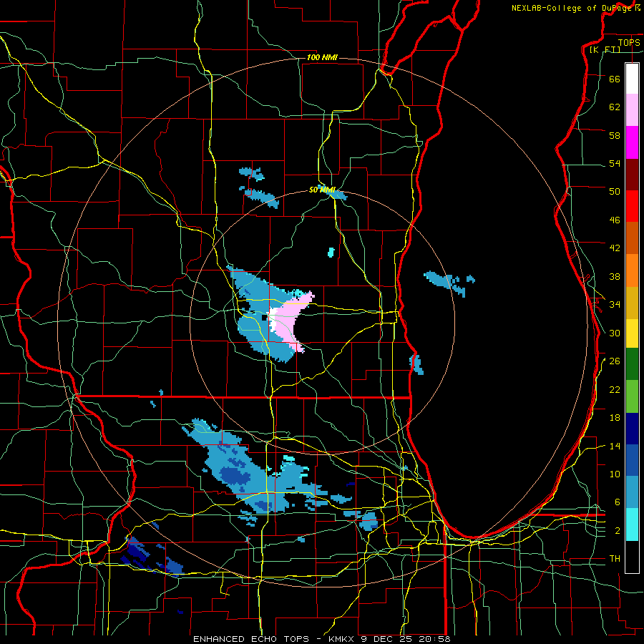The image size is (644, 644).
Task: Click the 50 legend label on scale
Action: [x=615, y=191]
